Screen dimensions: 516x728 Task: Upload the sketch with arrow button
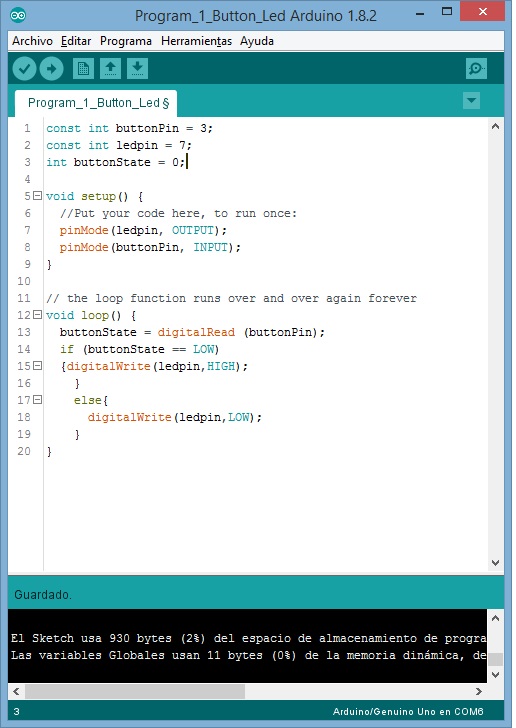point(51,69)
